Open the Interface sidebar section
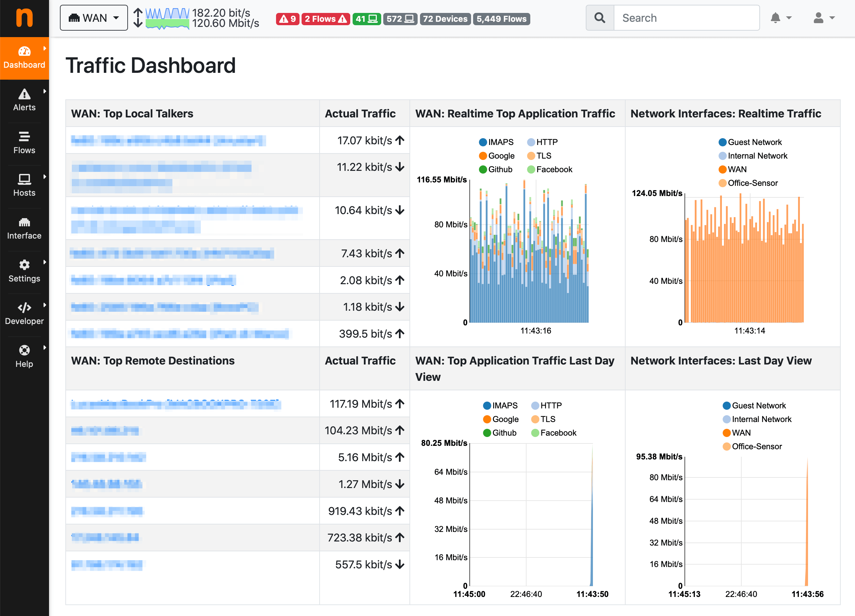855x616 pixels. pos(24,228)
